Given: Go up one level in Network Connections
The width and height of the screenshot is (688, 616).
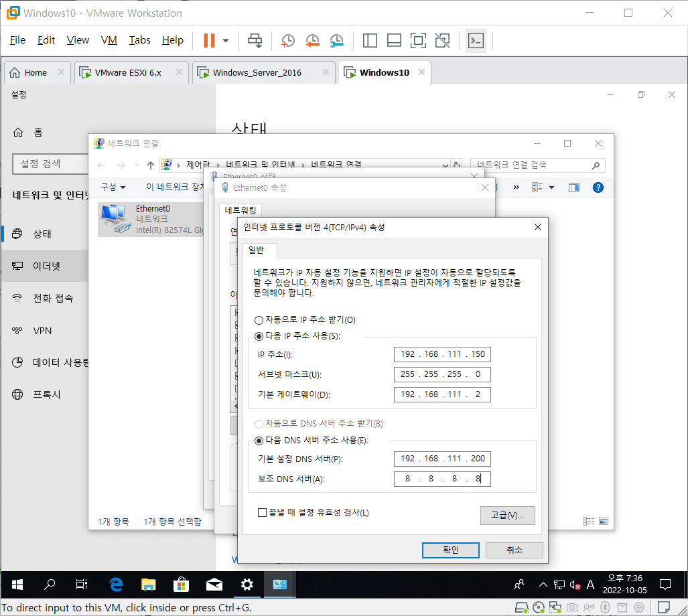Looking at the screenshot, I should click(x=151, y=165).
